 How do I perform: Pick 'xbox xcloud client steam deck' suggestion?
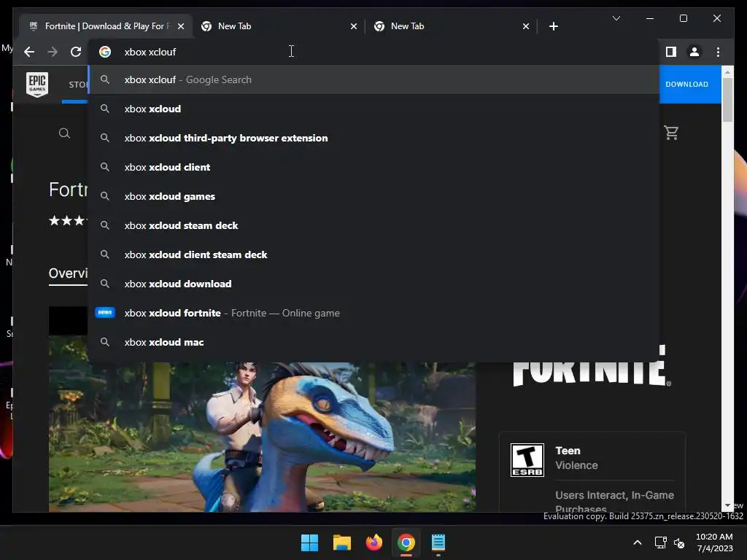coord(373,254)
